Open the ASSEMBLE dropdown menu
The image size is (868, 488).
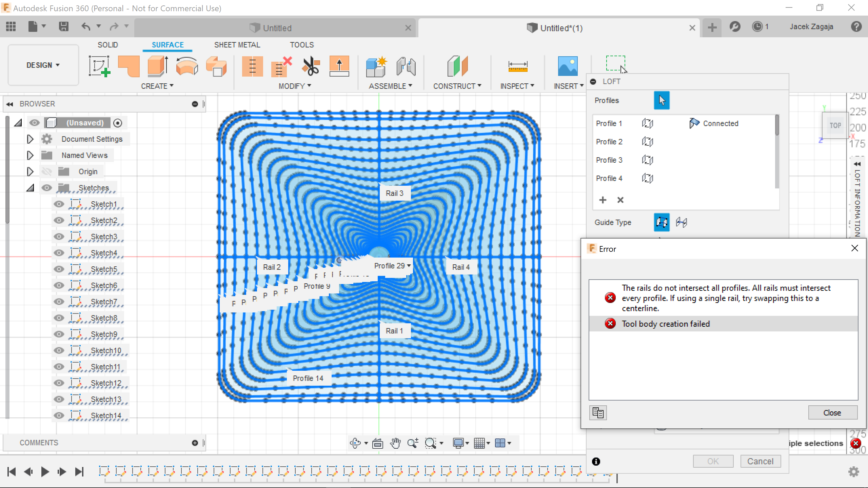click(391, 86)
